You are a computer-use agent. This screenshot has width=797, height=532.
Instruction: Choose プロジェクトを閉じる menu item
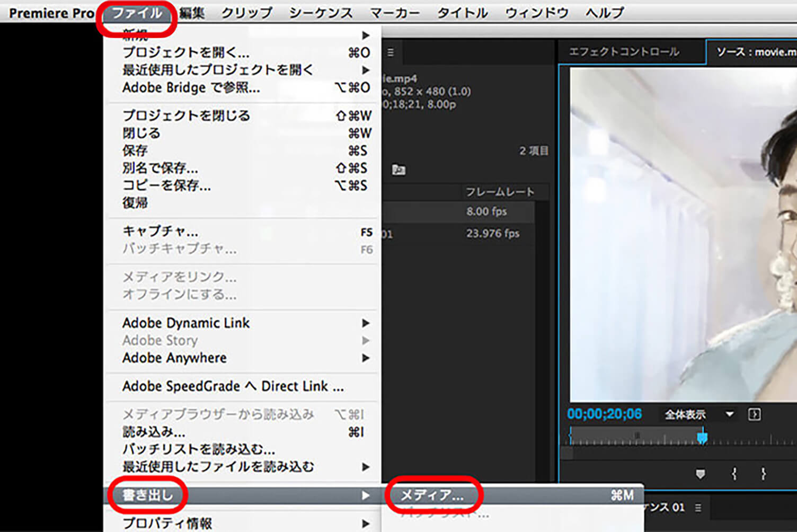pos(242,116)
